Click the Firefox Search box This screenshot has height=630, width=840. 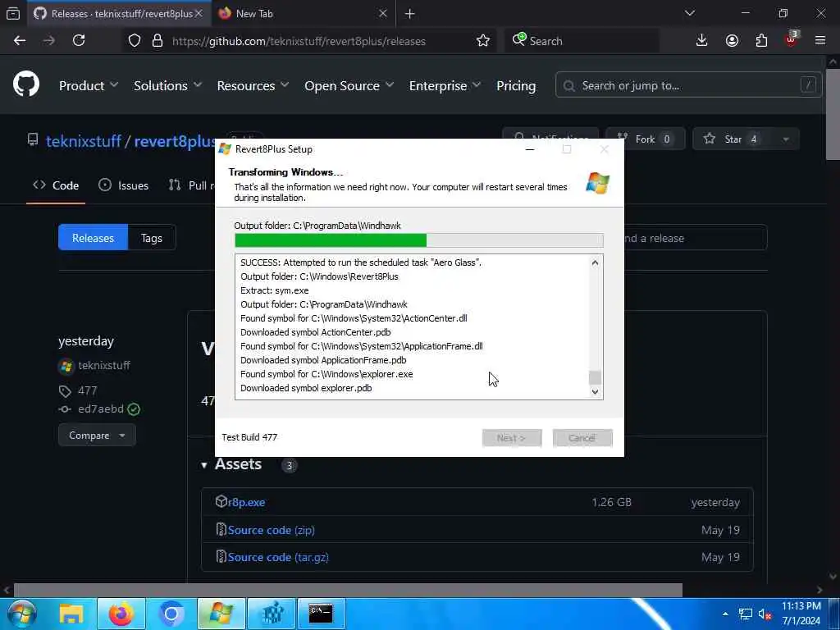coord(582,41)
